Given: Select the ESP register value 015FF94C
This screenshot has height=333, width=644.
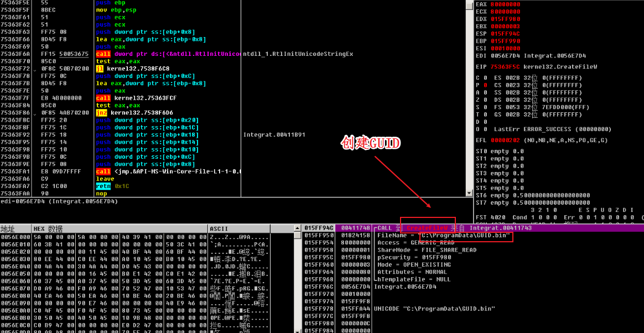Looking at the screenshot, I should click(x=505, y=34).
